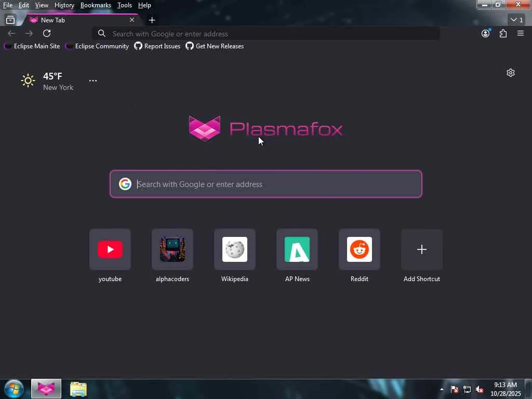
Task: Open the Reddit shortcut tile
Action: pos(360,249)
